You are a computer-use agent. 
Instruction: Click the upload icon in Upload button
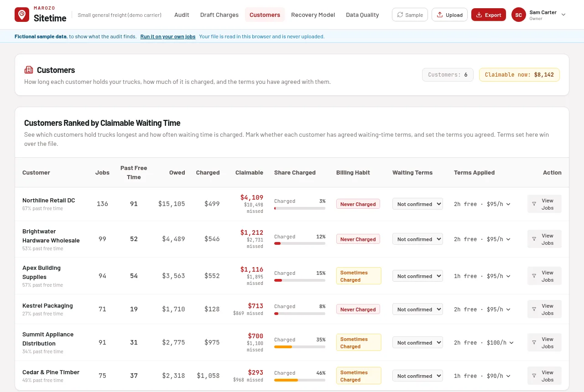pos(440,15)
